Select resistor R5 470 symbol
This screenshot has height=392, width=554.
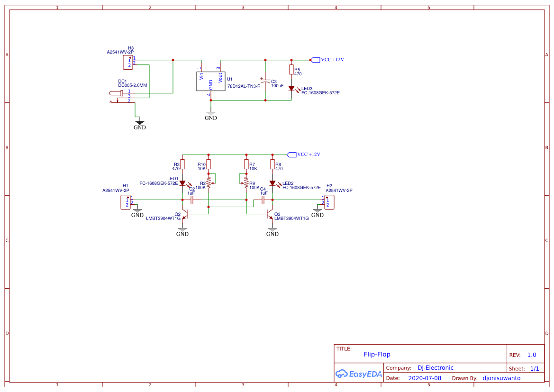tap(292, 70)
